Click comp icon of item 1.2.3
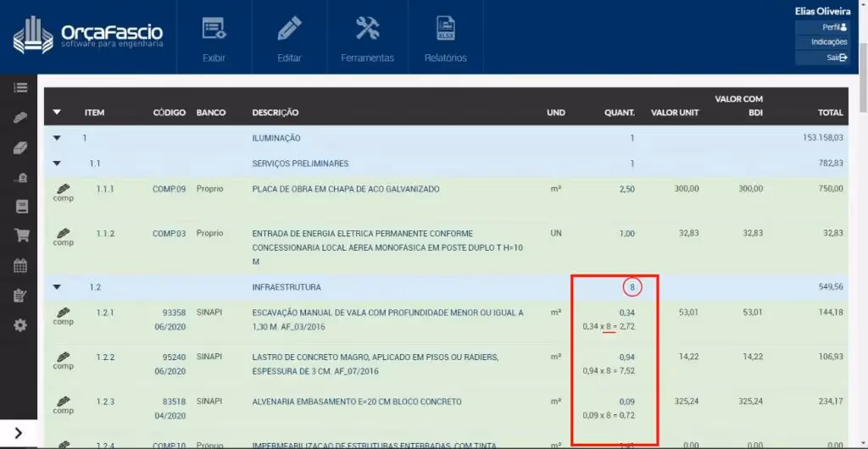This screenshot has width=868, height=449. [63, 405]
